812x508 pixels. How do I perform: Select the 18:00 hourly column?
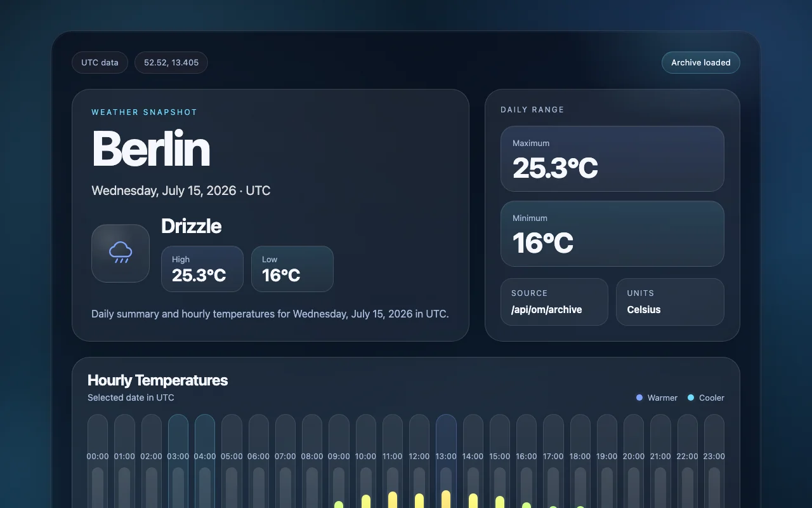tap(580, 461)
